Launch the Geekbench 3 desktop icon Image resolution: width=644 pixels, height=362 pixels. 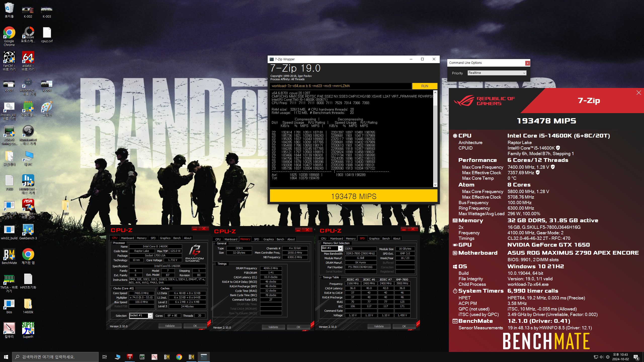click(28, 232)
